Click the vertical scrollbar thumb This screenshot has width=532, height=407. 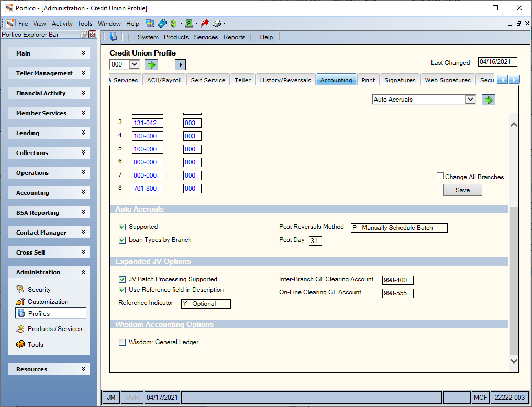(x=514, y=281)
